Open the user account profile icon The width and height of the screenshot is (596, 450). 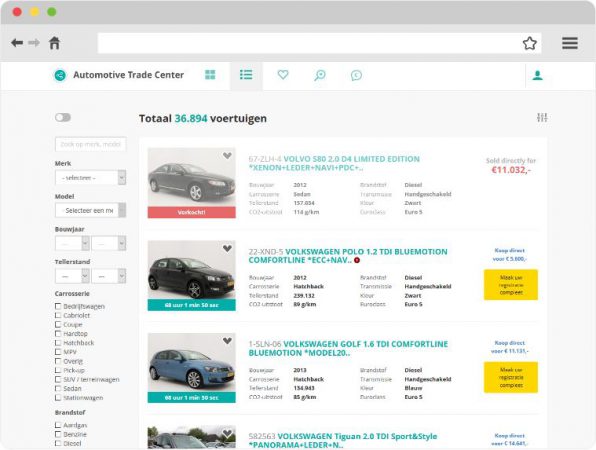pos(537,75)
